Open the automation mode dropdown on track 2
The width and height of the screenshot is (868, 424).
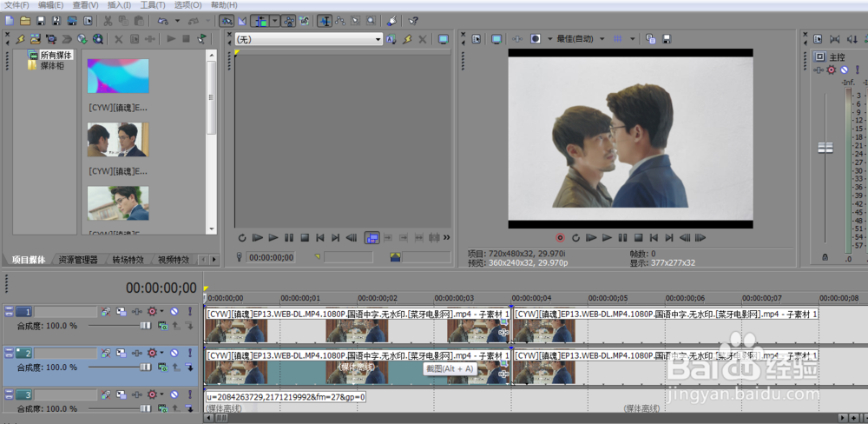161,353
